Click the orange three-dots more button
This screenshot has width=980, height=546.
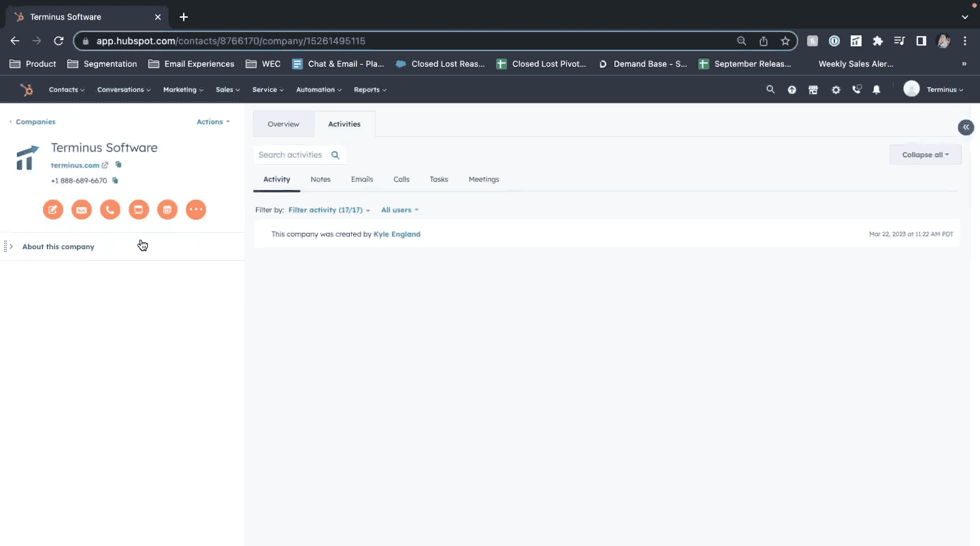[196, 210]
